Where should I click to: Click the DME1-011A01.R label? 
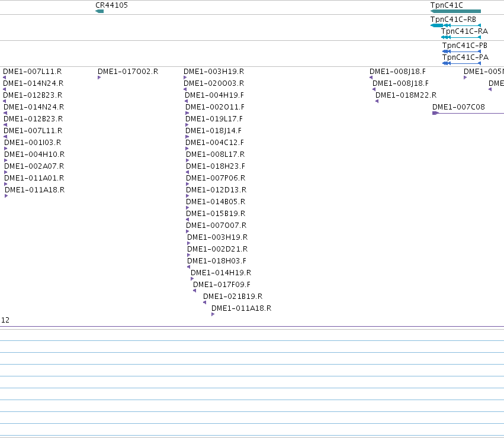(34, 178)
